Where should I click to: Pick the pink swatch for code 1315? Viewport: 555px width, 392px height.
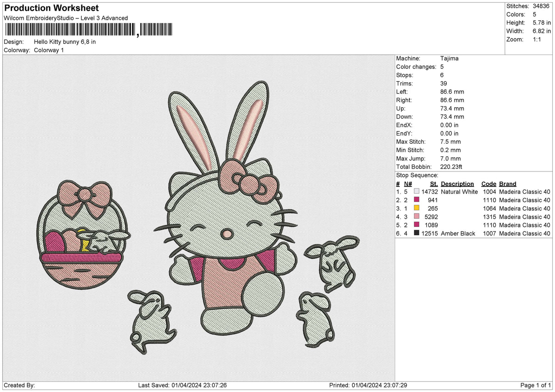(x=417, y=216)
